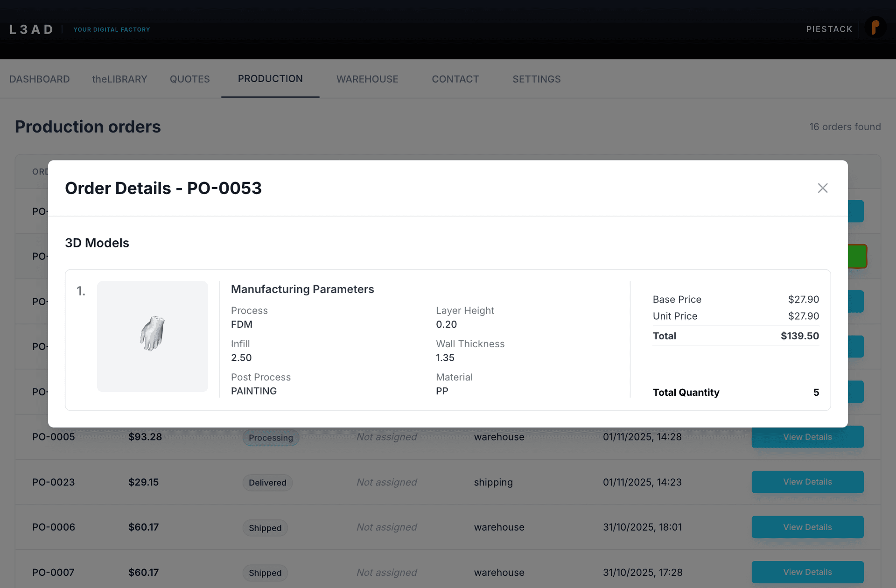Open the Warehouse tab

tap(367, 79)
